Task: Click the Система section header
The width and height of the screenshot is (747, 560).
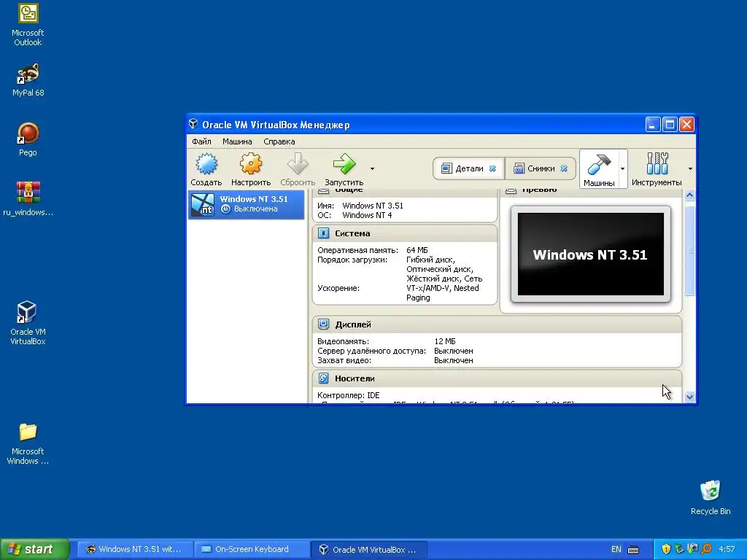Action: (352, 233)
